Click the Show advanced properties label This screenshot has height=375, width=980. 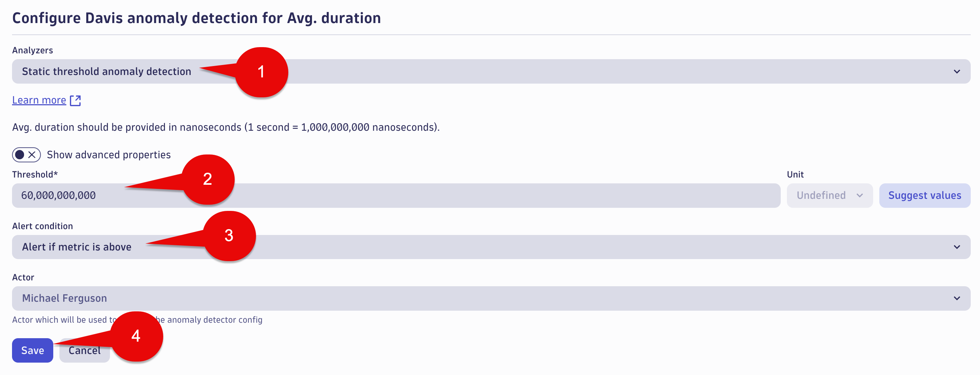tap(109, 155)
